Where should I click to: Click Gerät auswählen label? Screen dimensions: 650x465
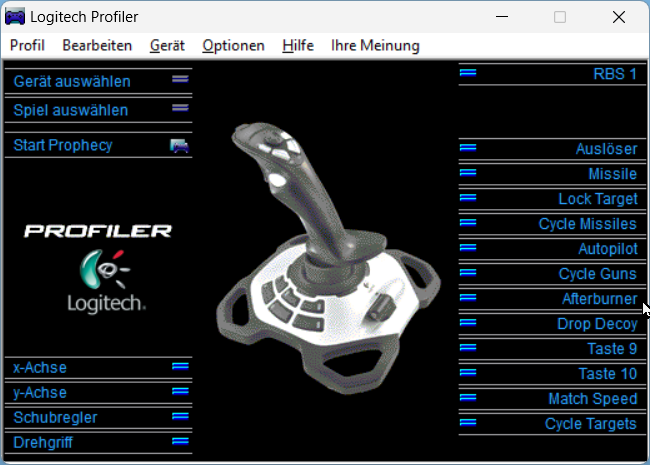(72, 81)
